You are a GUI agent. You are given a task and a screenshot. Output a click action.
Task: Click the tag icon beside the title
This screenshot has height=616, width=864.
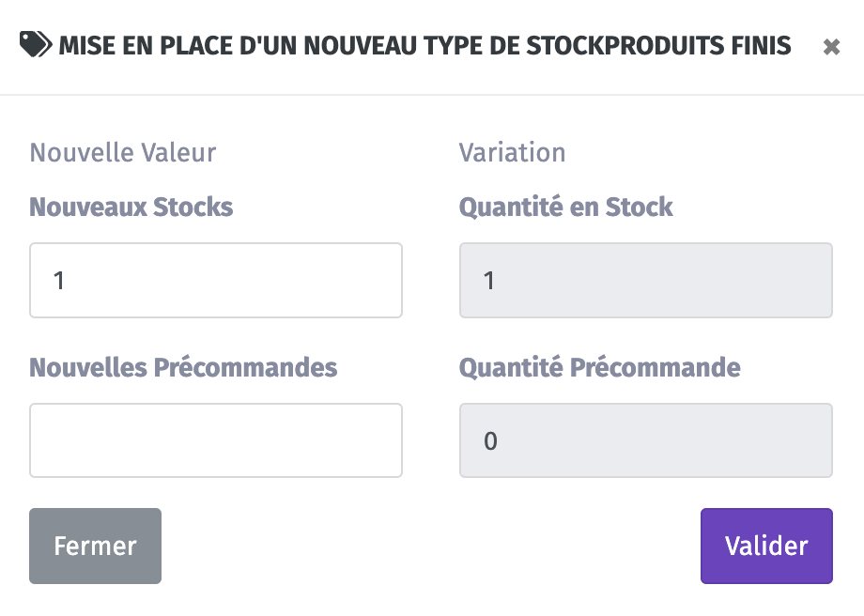[x=36, y=45]
